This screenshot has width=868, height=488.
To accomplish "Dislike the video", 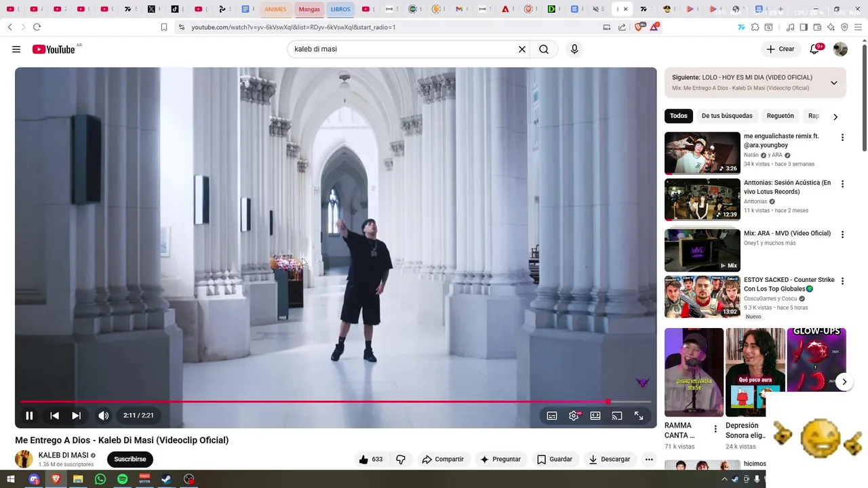I will coord(400,459).
